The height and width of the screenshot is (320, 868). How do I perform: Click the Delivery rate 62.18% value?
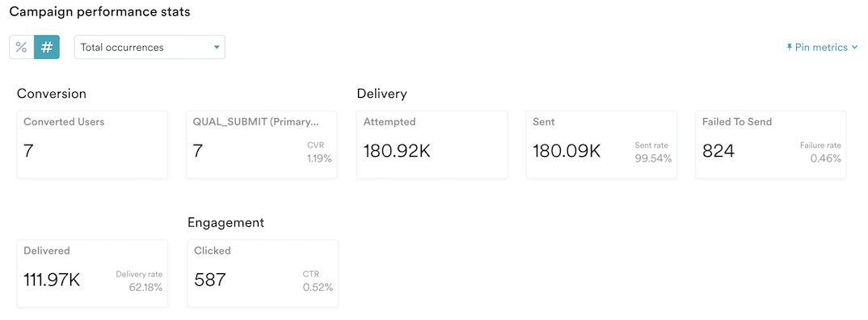tap(145, 288)
